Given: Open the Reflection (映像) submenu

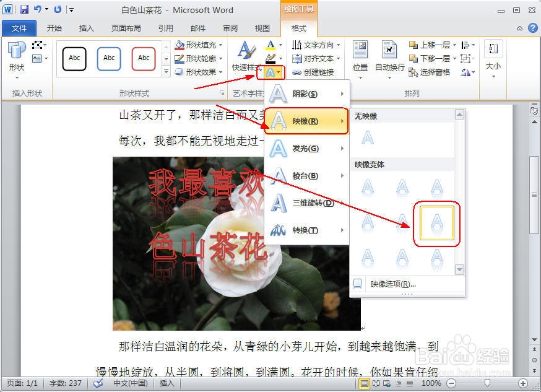Looking at the screenshot, I should click(x=307, y=121).
